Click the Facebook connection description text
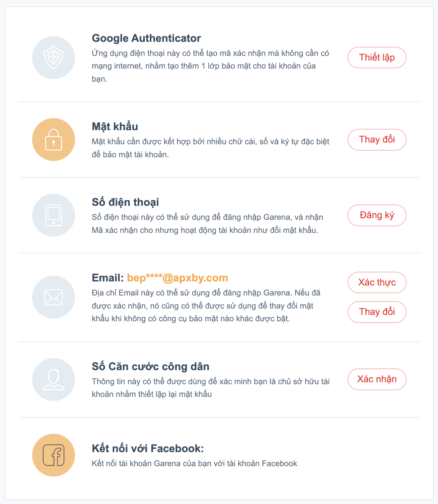This screenshot has height=504, width=438. pos(194,464)
